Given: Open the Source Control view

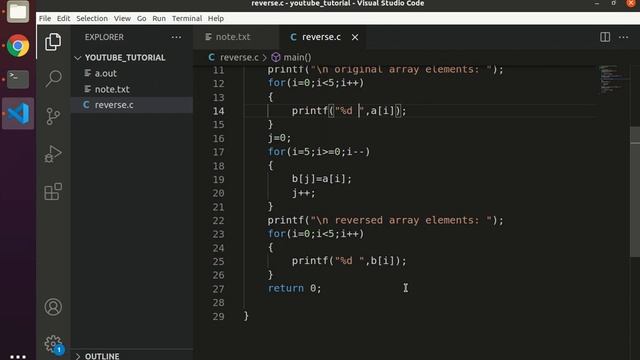Looking at the screenshot, I should point(53,116).
